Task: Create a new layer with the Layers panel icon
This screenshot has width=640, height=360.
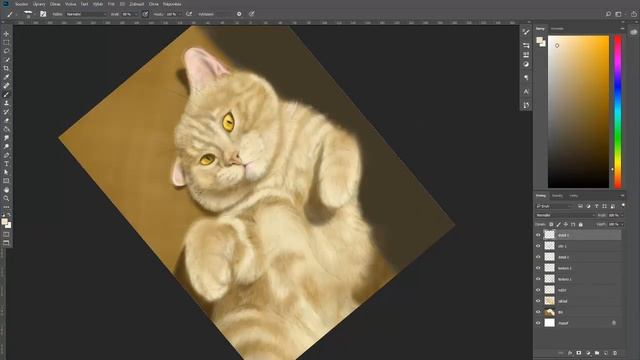Action: (606, 353)
